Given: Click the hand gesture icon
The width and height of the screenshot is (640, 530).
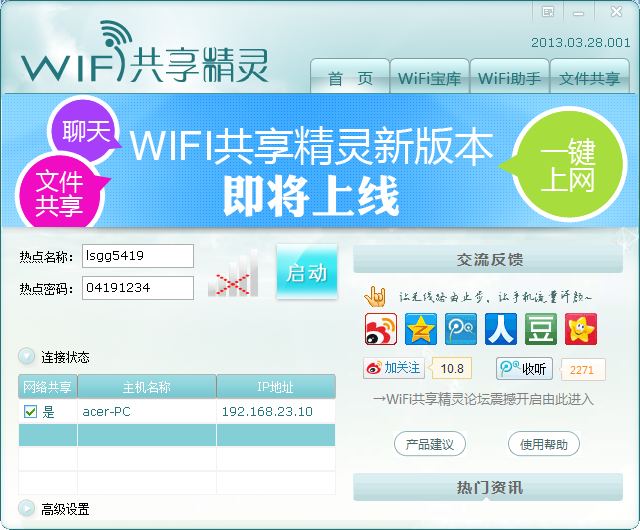Looking at the screenshot, I should [x=375, y=296].
